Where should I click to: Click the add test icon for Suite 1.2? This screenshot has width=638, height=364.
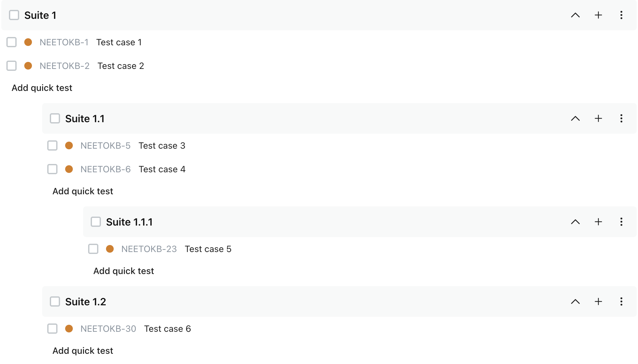[598, 301]
